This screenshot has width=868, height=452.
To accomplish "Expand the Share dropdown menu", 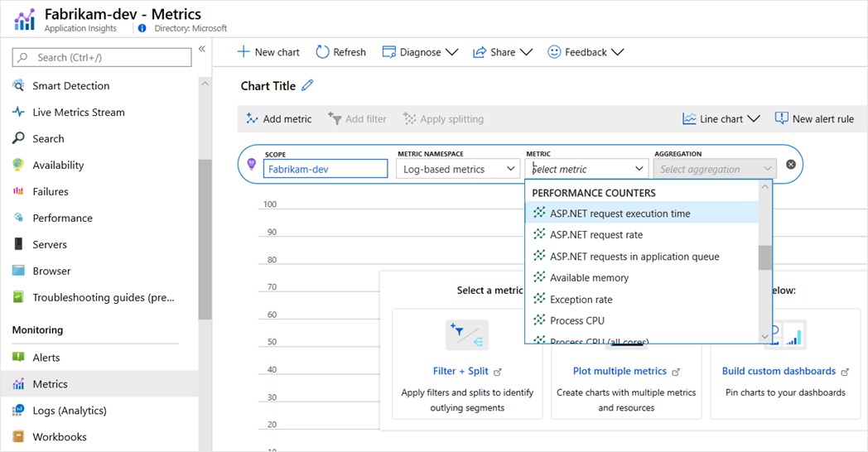I will click(503, 52).
